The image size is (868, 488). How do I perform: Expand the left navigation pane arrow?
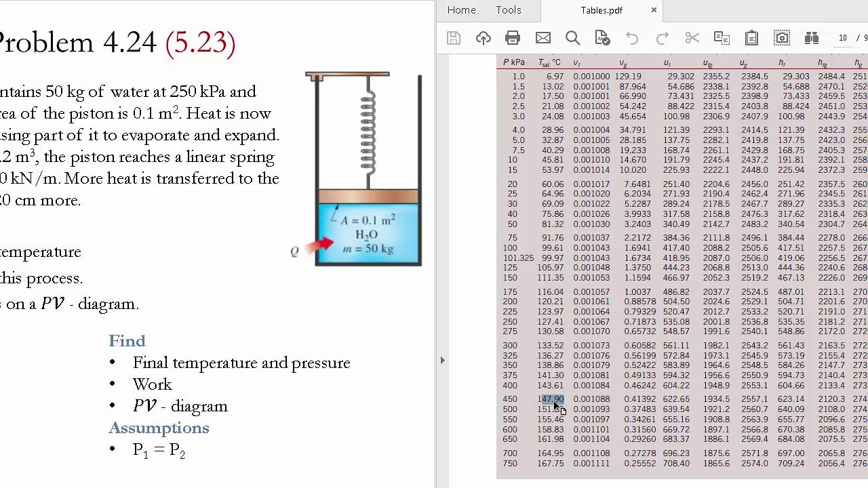442,361
